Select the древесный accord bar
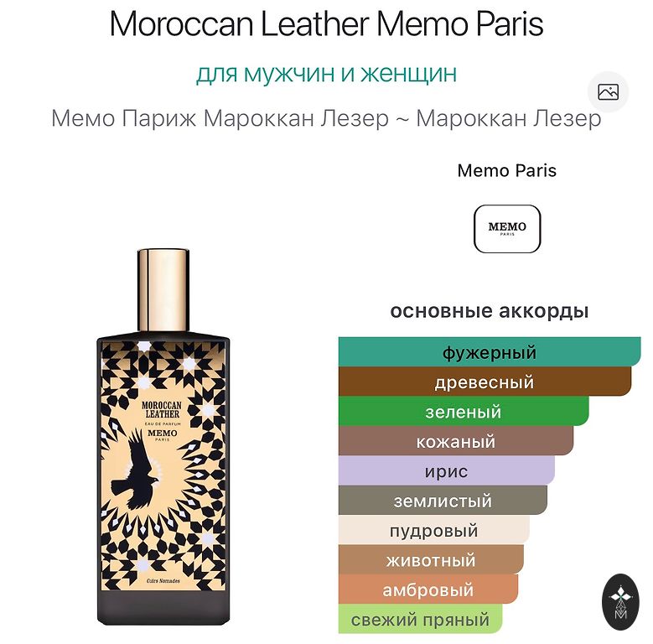The height and width of the screenshot is (644, 653). click(x=485, y=382)
